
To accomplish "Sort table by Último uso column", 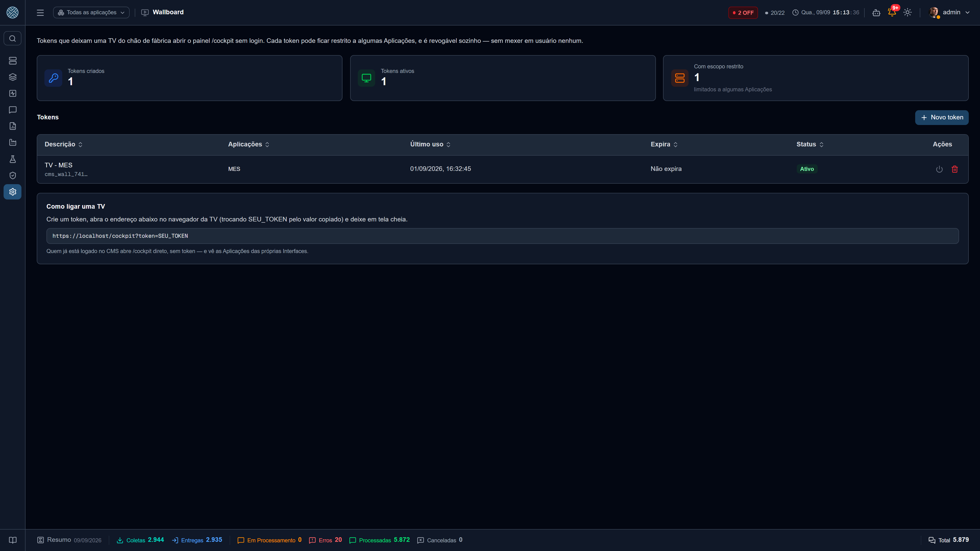I will point(430,144).
